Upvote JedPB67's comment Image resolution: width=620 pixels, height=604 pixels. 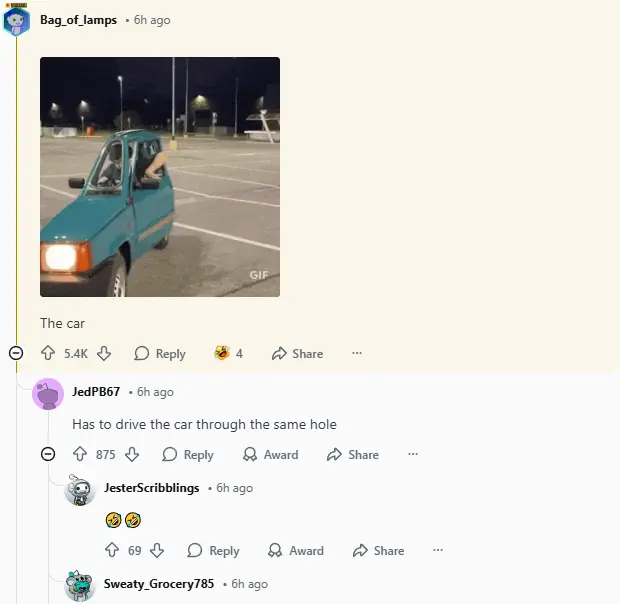coord(80,454)
